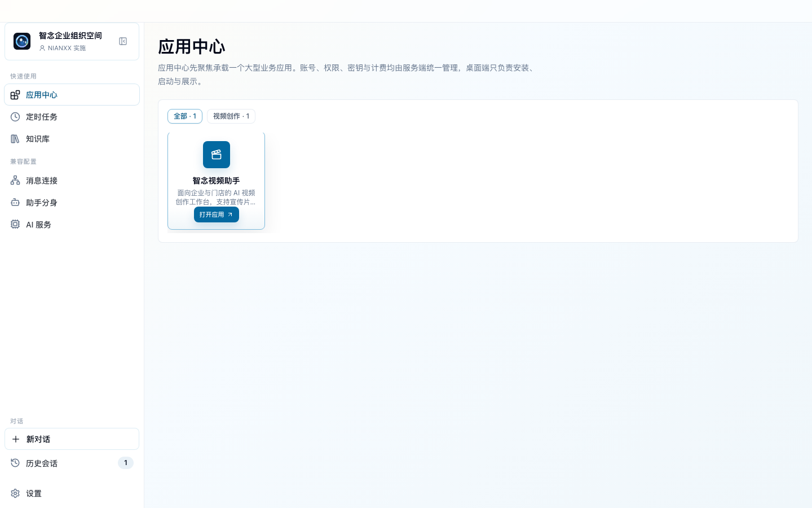Start a 新对话
This screenshot has width=812, height=508.
72,439
